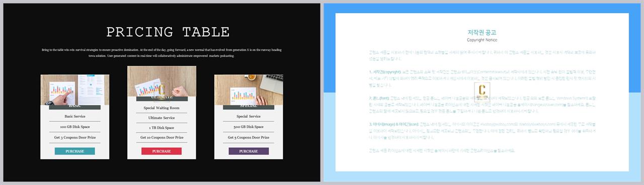Select '1 TB Disk Space' row
The image size is (644, 185).
pyautogui.click(x=162, y=128)
